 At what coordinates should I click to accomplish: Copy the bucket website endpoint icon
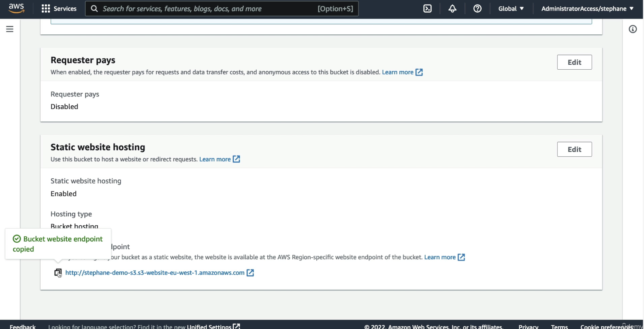pos(58,273)
